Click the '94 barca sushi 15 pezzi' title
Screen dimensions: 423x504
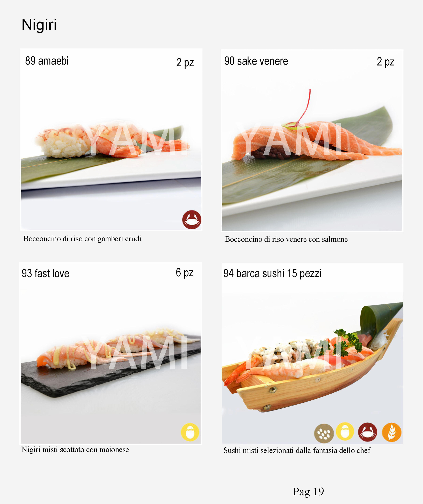(272, 273)
